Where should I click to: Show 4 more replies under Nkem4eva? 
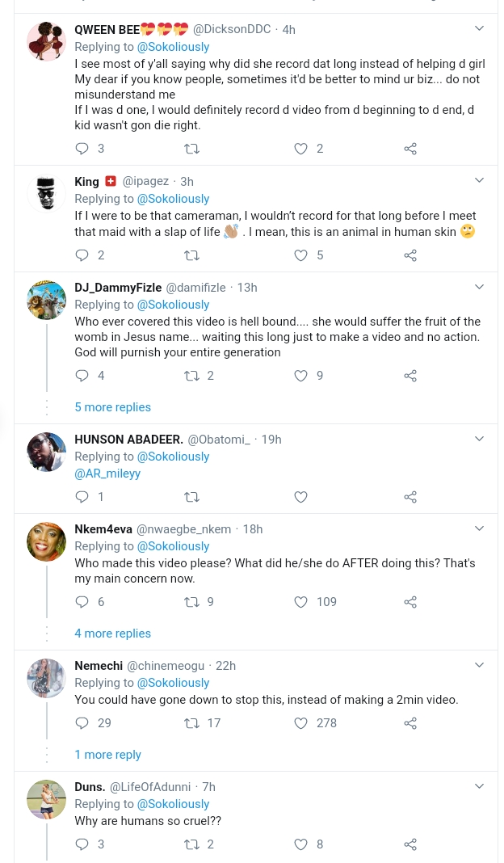112,634
